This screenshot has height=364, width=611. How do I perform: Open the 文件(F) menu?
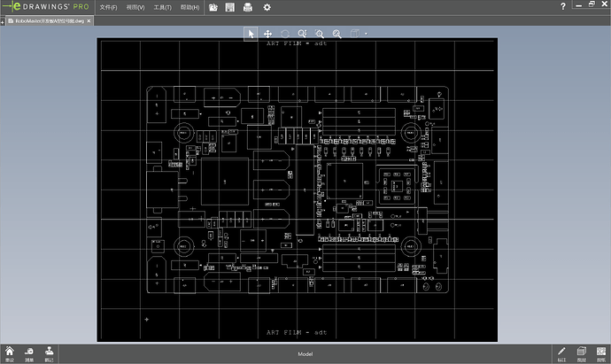point(109,7)
